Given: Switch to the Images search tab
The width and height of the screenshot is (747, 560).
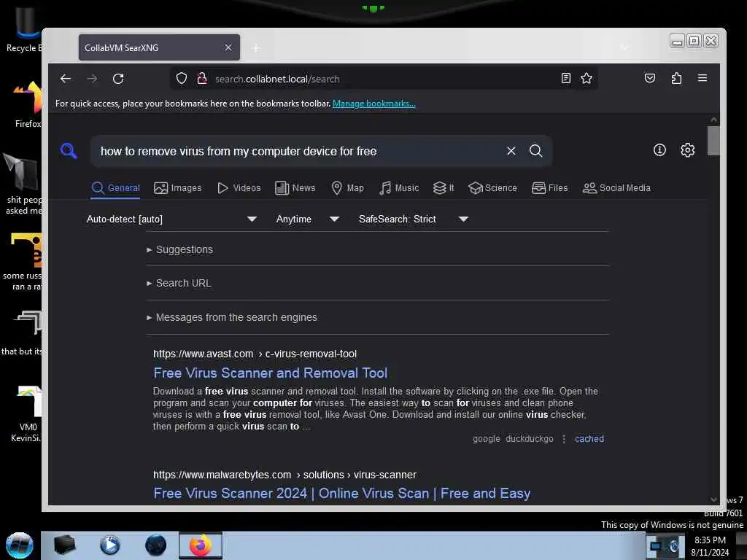Looking at the screenshot, I should coord(178,188).
